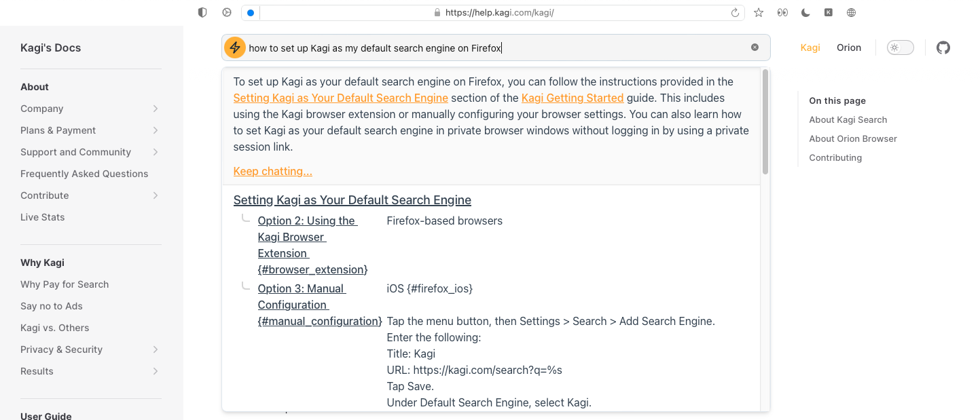
Task: Click the Keep chatting... link
Action: [x=272, y=171]
